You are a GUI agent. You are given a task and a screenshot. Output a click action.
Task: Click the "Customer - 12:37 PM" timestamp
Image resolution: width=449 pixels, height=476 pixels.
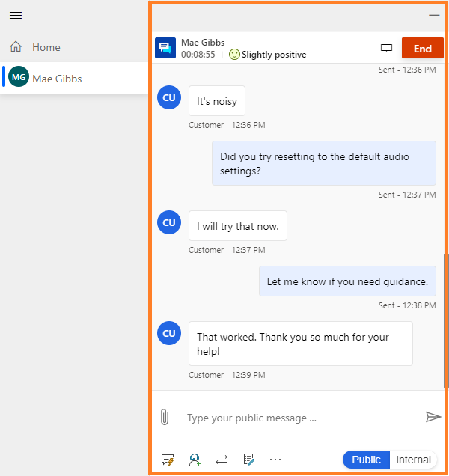pyautogui.click(x=227, y=250)
